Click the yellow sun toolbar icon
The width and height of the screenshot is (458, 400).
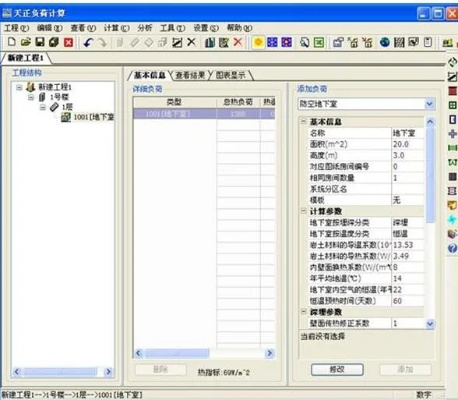pyautogui.click(x=258, y=42)
